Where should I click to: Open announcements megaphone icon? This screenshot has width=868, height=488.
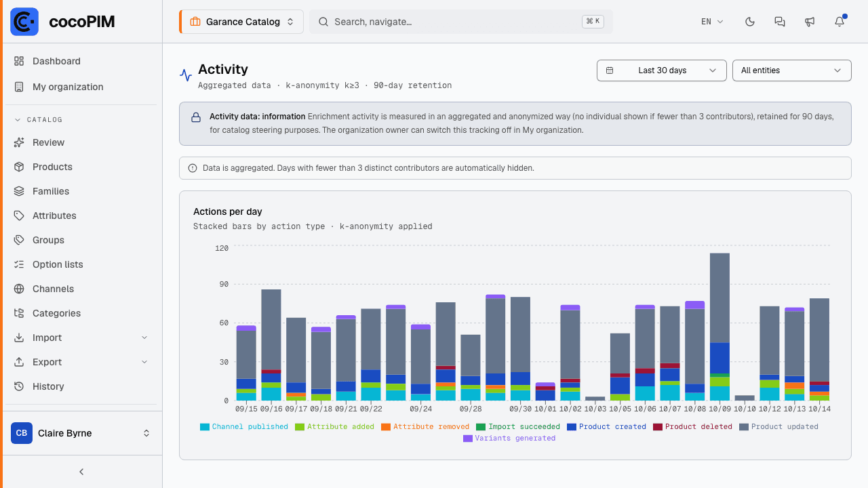coord(810,22)
